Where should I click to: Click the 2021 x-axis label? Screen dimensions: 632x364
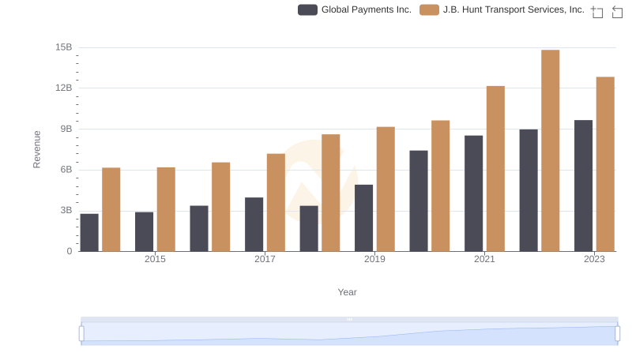point(484,259)
